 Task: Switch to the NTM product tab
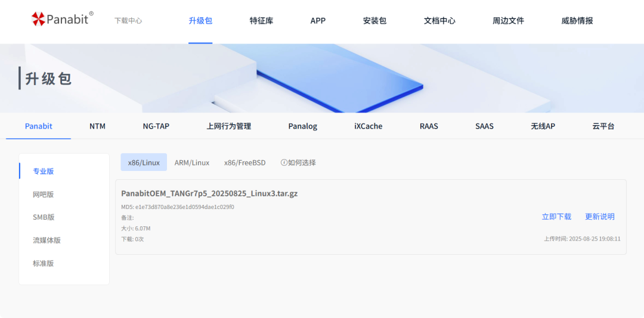[97, 126]
